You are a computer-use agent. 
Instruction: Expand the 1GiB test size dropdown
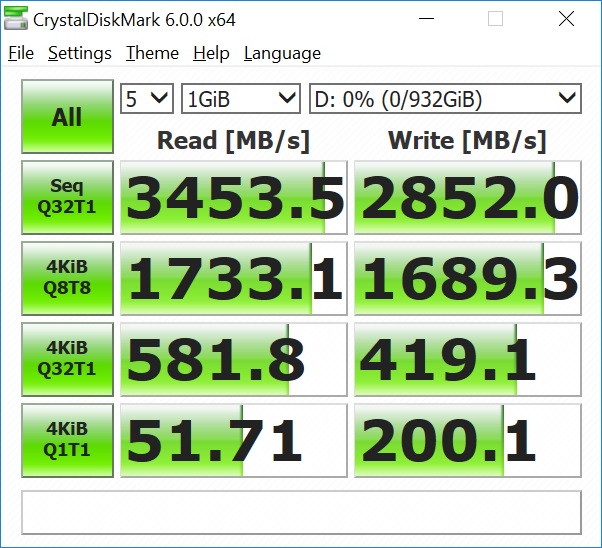241,99
